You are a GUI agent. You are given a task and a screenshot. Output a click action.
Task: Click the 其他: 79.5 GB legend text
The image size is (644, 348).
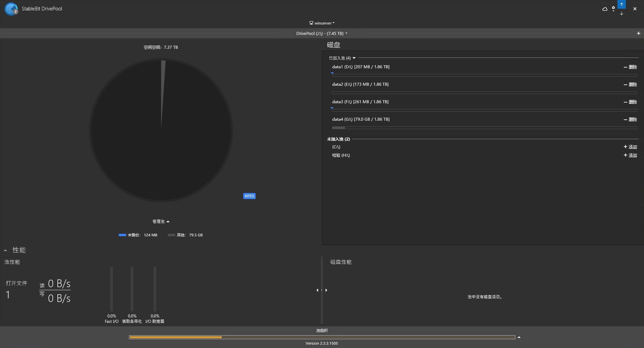[190, 235]
